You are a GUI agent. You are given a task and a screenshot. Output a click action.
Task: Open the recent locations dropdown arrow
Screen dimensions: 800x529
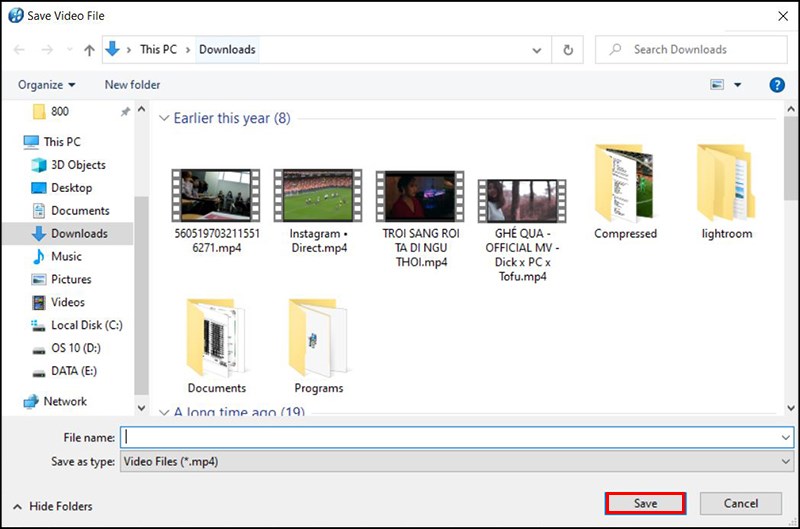tap(69, 50)
